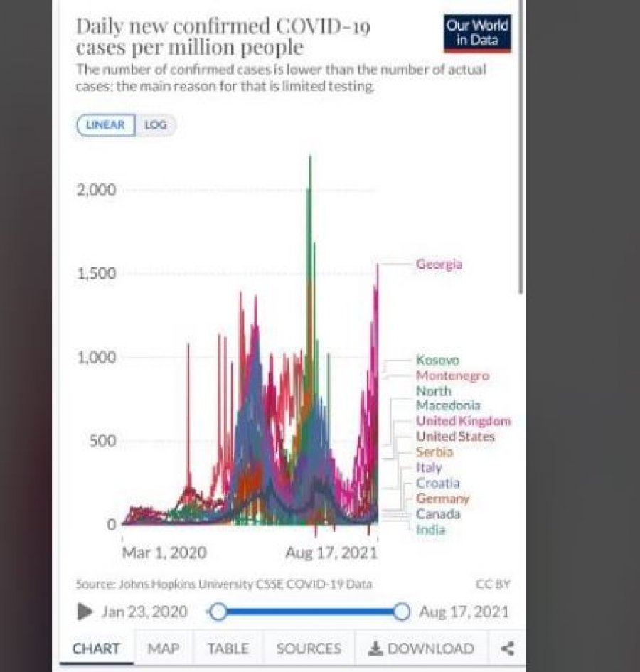Image resolution: width=640 pixels, height=672 pixels.
Task: Open the Download tab
Action: coord(421,649)
